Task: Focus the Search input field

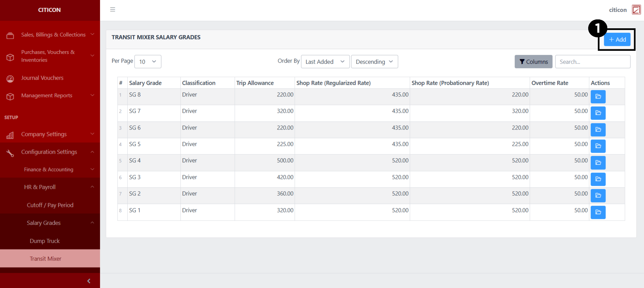Action: pos(593,62)
